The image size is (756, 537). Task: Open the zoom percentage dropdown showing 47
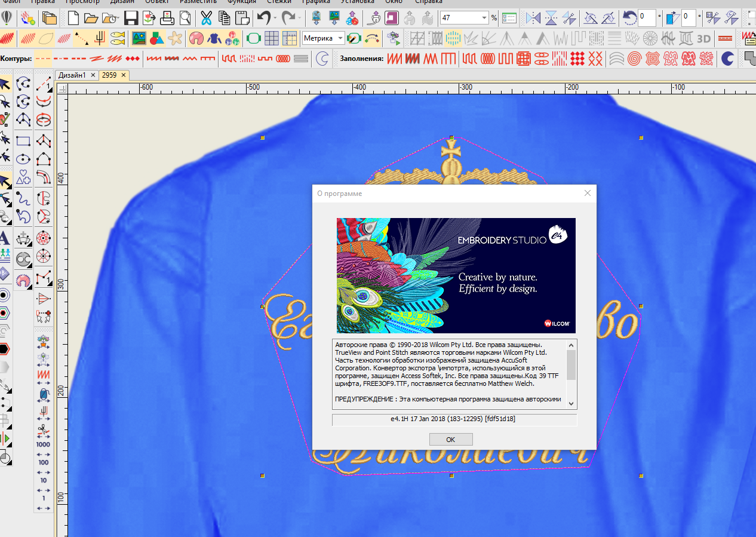pos(484,18)
